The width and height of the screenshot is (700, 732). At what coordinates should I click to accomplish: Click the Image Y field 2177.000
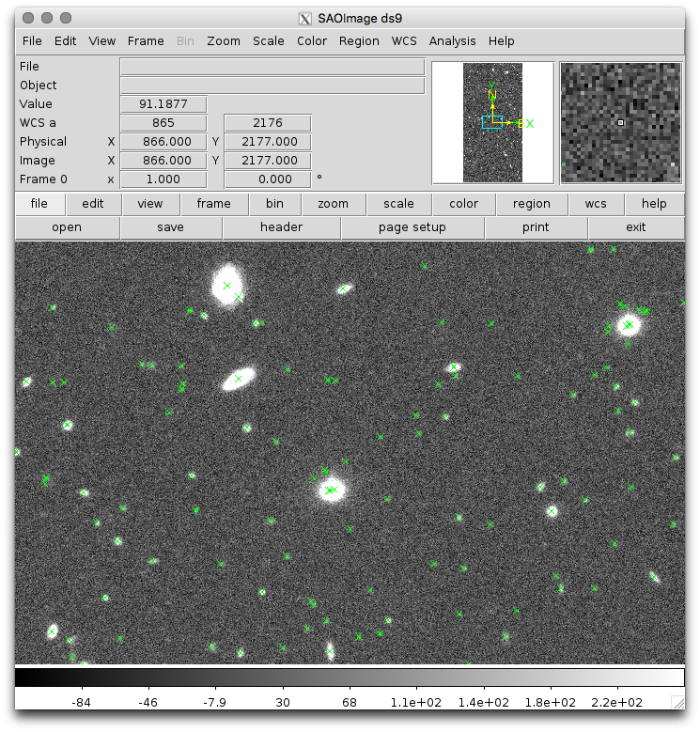pos(268,161)
